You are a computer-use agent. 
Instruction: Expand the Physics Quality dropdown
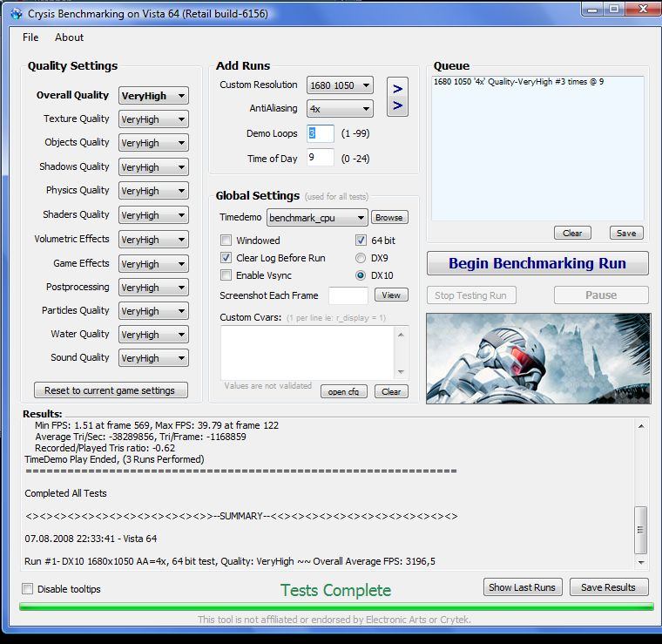point(153,191)
